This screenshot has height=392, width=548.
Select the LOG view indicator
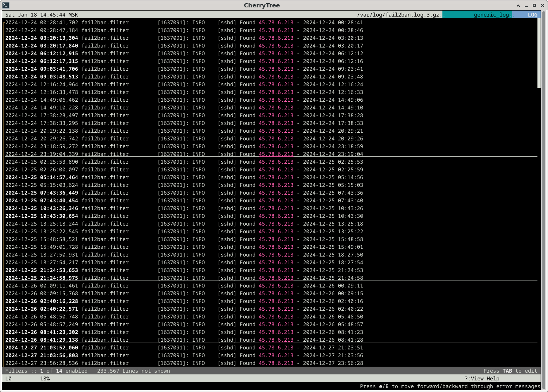pos(532,15)
